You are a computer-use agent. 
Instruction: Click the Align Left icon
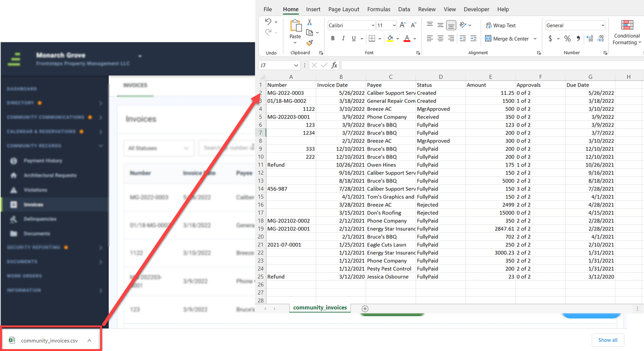tap(430, 39)
